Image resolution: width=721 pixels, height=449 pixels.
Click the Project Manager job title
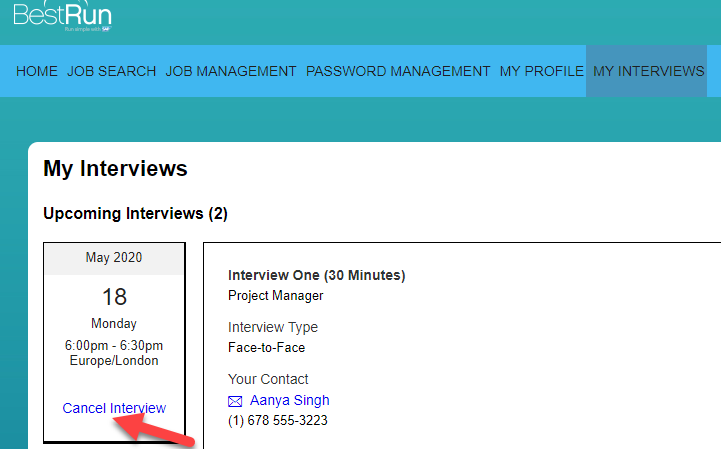276,295
